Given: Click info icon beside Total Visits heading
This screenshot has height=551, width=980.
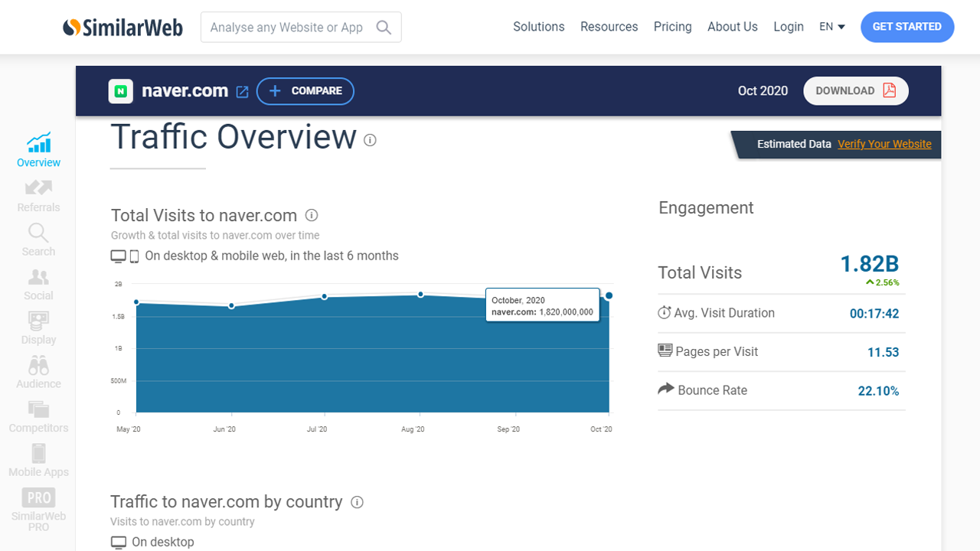Looking at the screenshot, I should [312, 215].
